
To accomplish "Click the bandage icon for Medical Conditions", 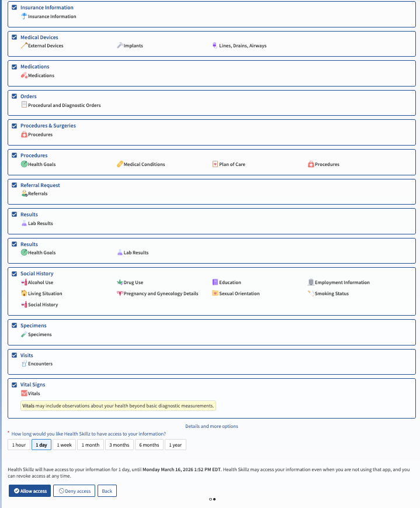I will [120, 164].
